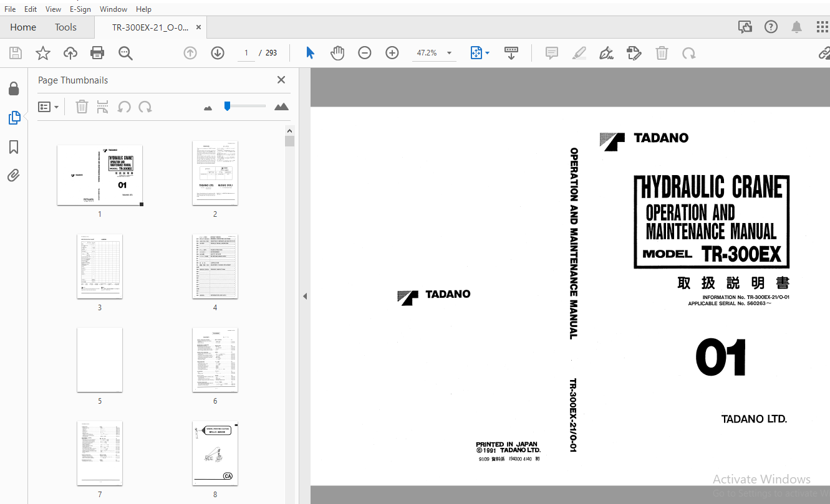Go to previous page arrow
830x504 pixels.
click(x=190, y=53)
